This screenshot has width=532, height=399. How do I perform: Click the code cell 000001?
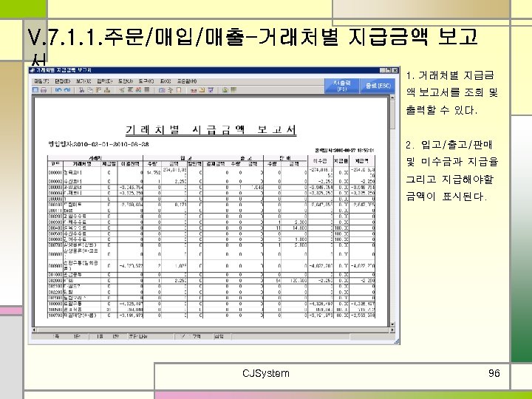tap(55, 173)
